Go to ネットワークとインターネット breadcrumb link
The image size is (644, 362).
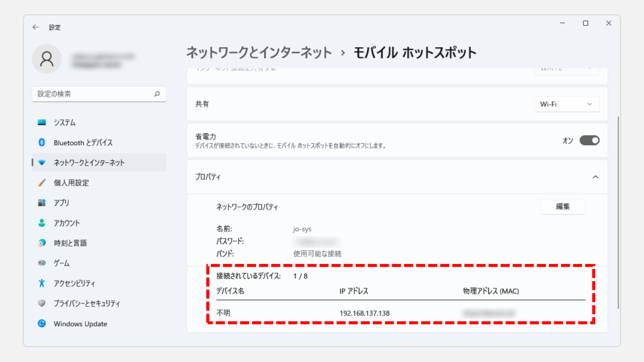[258, 53]
